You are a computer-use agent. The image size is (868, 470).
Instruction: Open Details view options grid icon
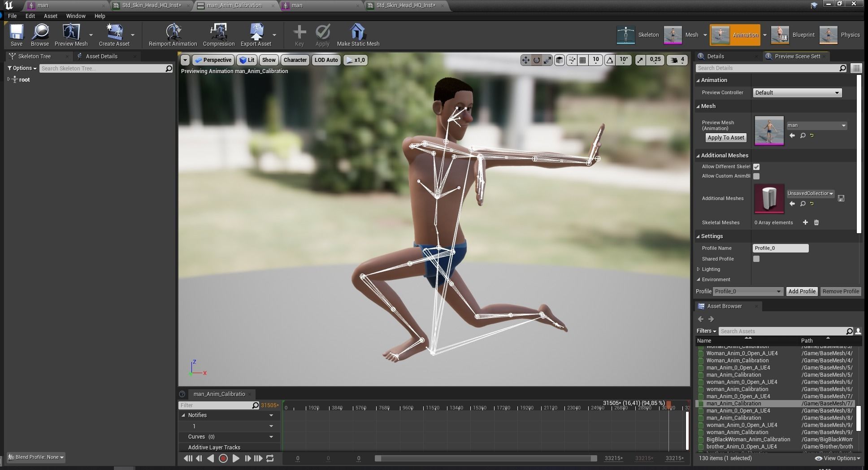pyautogui.click(x=856, y=68)
